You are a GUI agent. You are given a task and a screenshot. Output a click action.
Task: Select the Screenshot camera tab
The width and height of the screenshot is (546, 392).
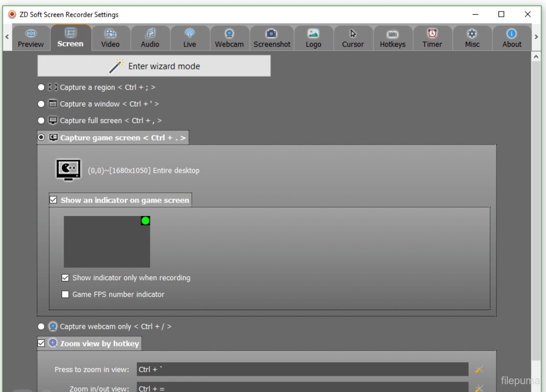pos(272,38)
